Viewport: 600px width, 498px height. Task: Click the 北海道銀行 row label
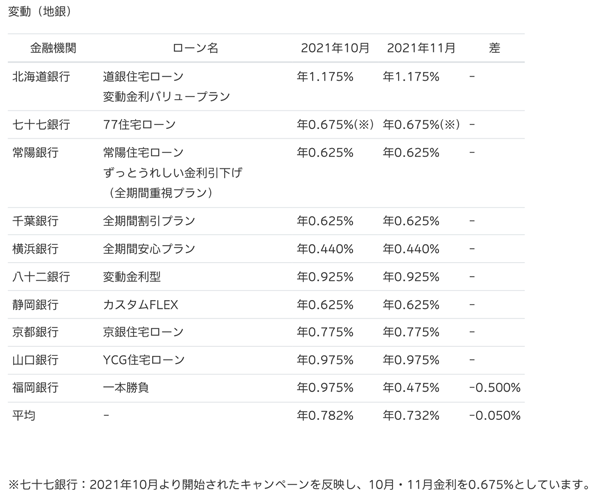[x=41, y=77]
